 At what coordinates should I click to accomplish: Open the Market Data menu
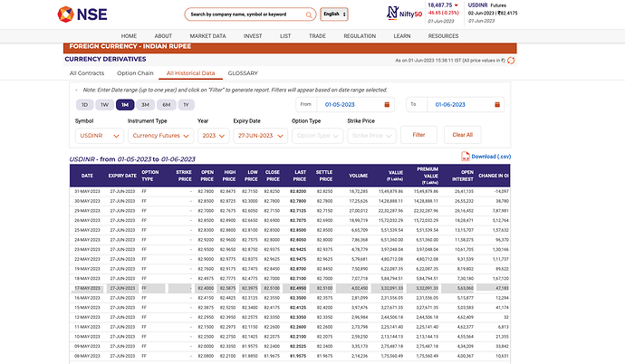point(207,35)
